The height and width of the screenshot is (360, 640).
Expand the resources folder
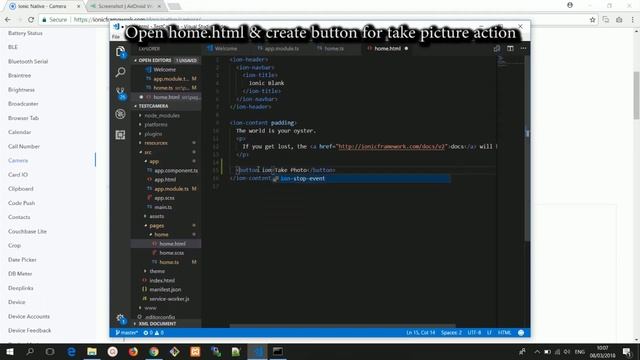[x=156, y=143]
